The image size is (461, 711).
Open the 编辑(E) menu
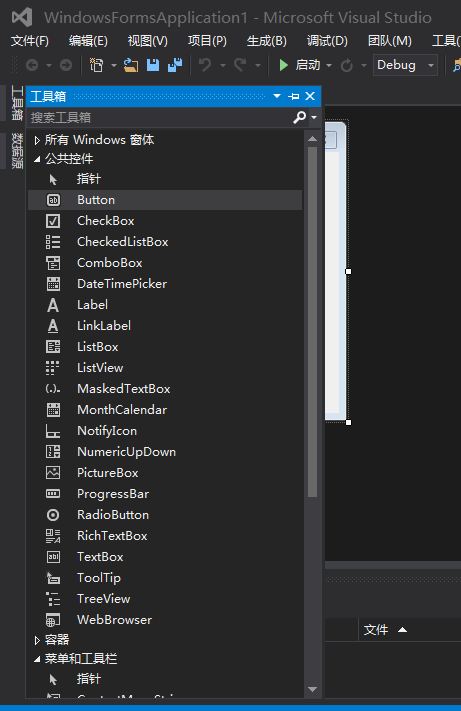pyautogui.click(x=88, y=41)
